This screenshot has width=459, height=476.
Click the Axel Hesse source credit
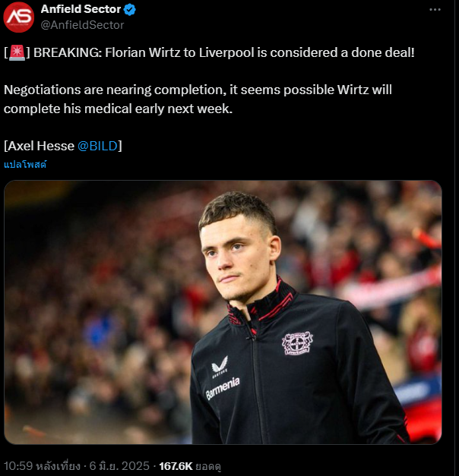pyautogui.click(x=39, y=146)
